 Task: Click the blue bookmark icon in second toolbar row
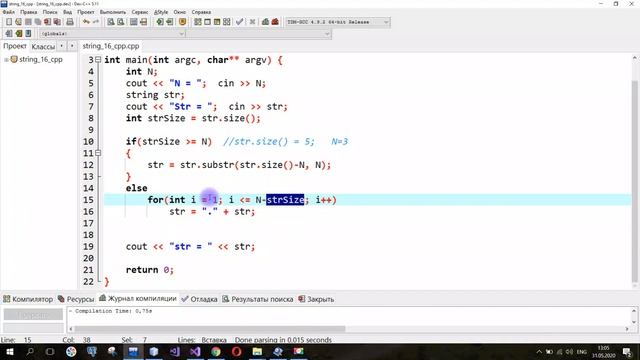(x=28, y=33)
